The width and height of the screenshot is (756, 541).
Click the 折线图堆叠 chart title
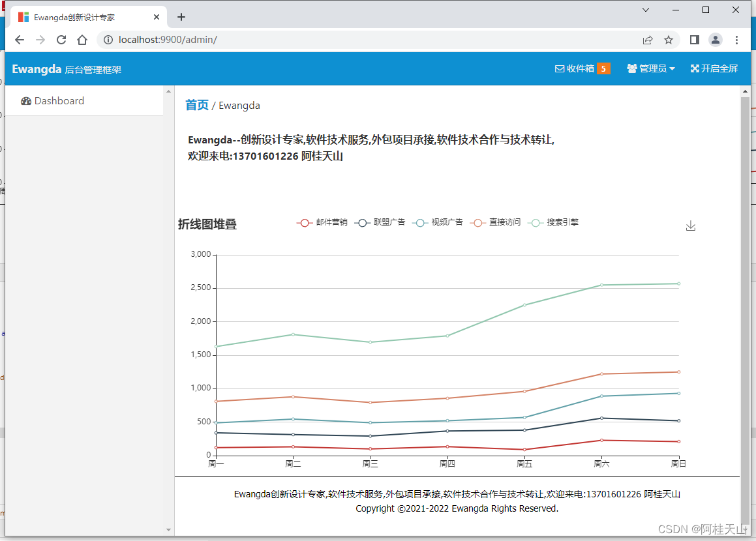(x=207, y=224)
